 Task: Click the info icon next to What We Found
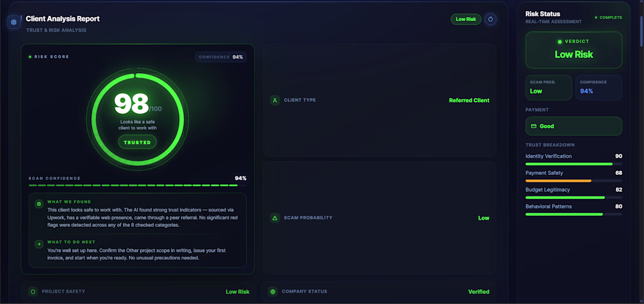coord(39,203)
